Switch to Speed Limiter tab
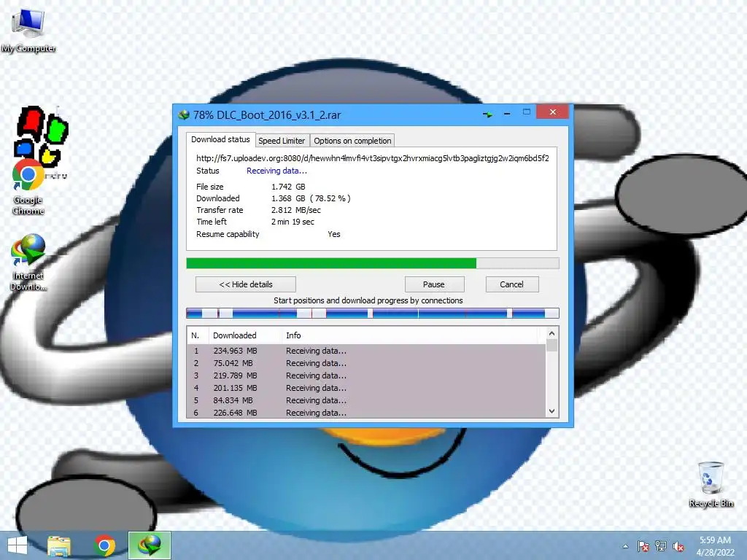The width and height of the screenshot is (747, 560). tap(282, 141)
